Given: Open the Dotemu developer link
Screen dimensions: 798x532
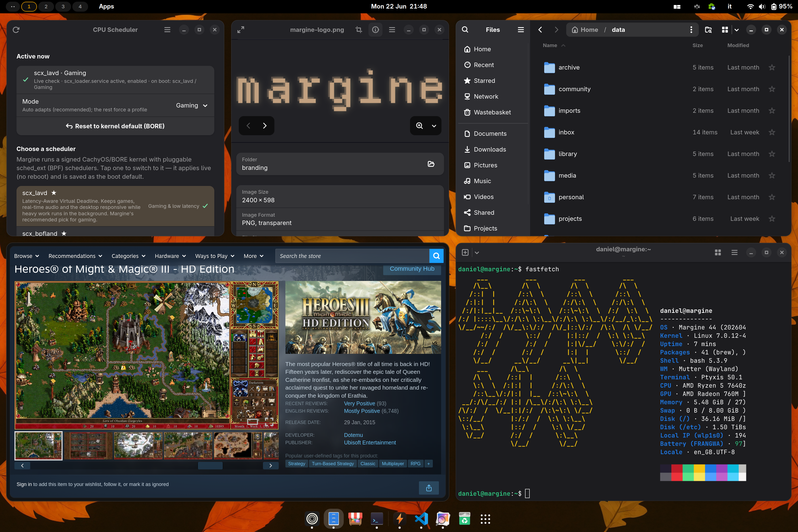Looking at the screenshot, I should 353,435.
